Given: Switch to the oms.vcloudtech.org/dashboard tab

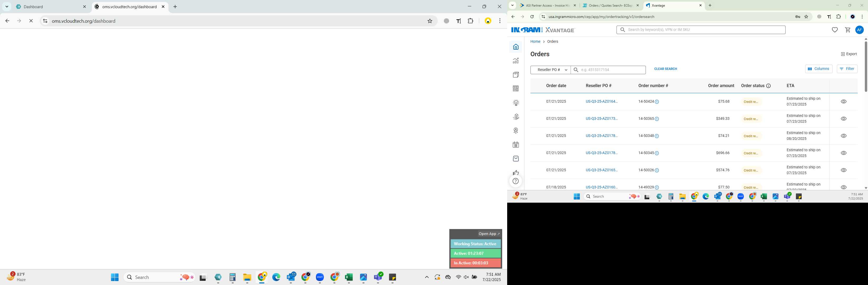Looking at the screenshot, I should [x=130, y=7].
